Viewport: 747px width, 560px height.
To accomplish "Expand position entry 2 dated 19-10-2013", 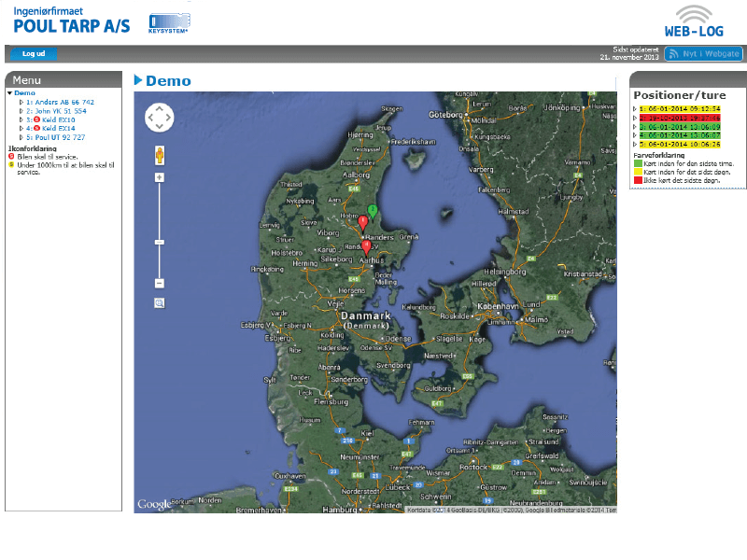I will [x=636, y=119].
